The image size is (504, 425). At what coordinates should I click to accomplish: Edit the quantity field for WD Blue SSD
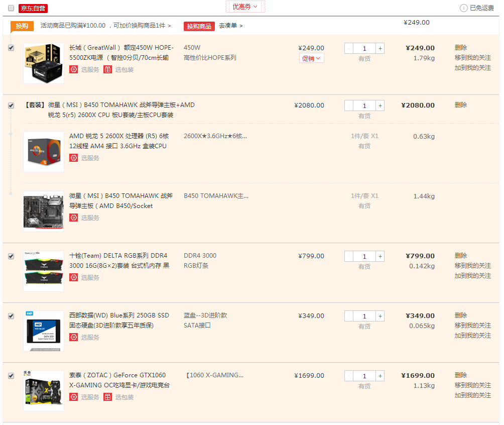[364, 316]
